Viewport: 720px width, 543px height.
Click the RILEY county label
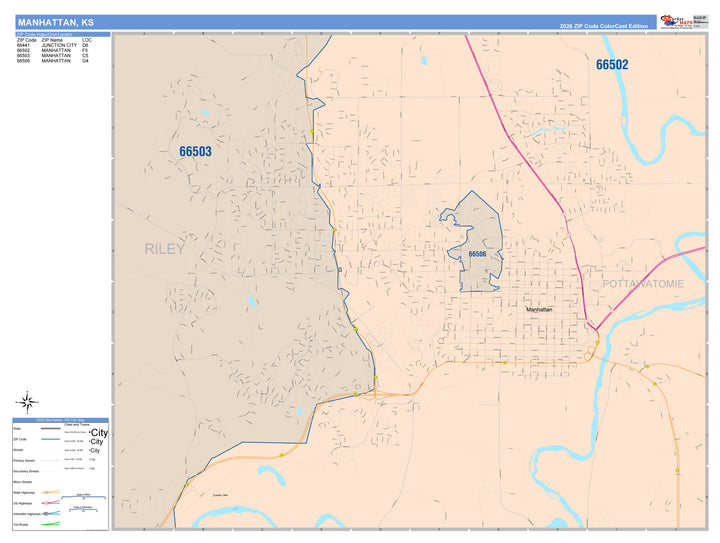[x=164, y=249]
